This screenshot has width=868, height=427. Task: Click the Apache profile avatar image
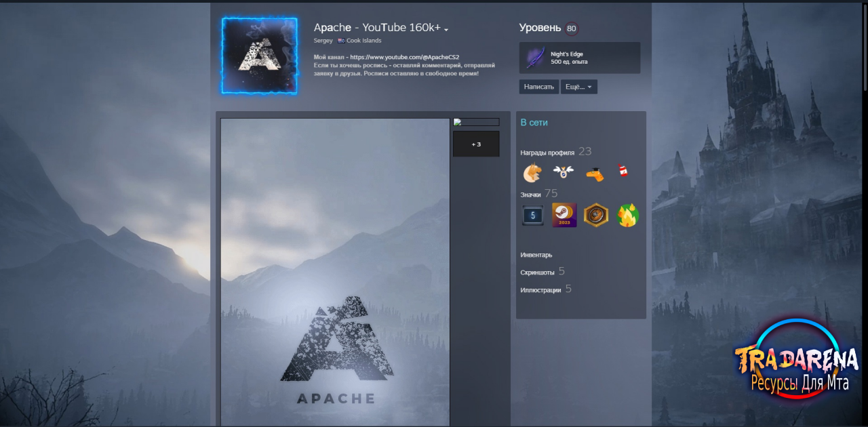[x=259, y=56]
